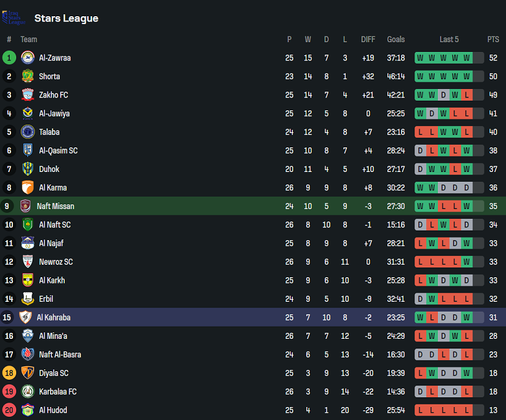Click the Duhok club badge

27,169
